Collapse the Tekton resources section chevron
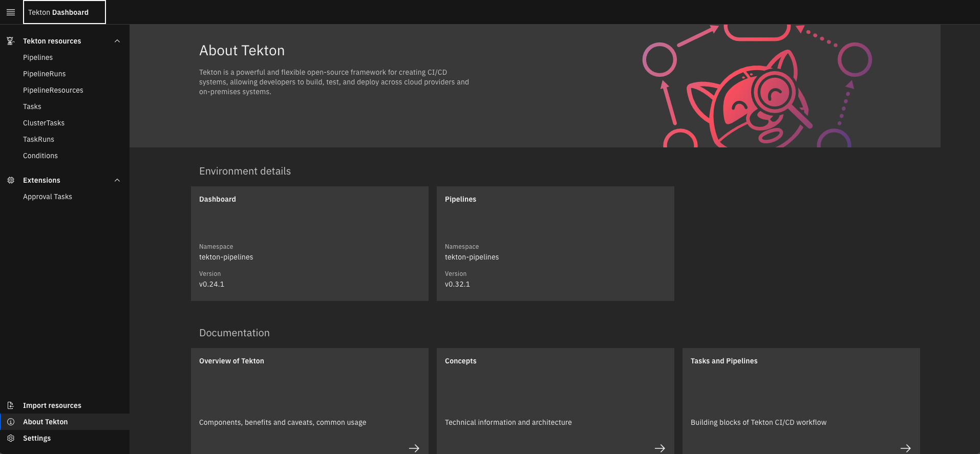The image size is (980, 454). 117,41
